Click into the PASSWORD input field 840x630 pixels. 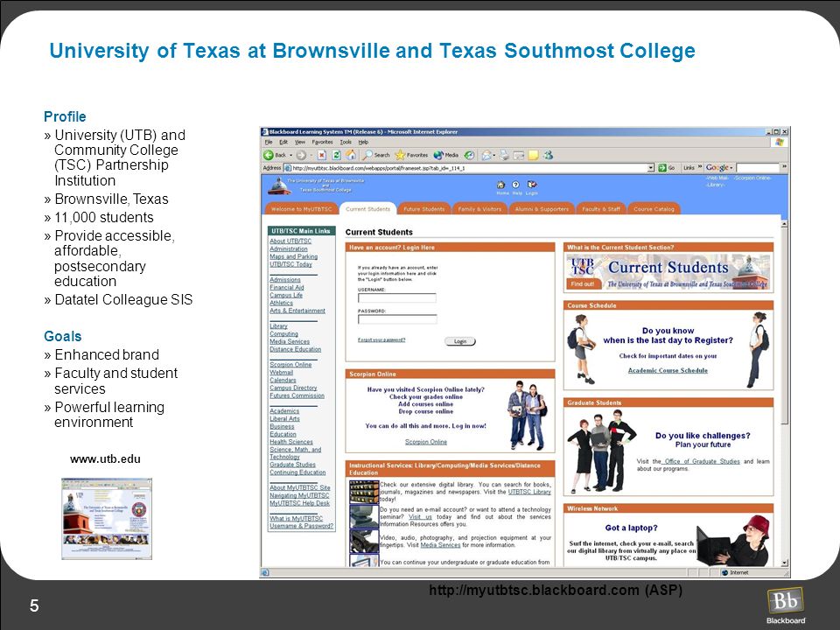(397, 319)
